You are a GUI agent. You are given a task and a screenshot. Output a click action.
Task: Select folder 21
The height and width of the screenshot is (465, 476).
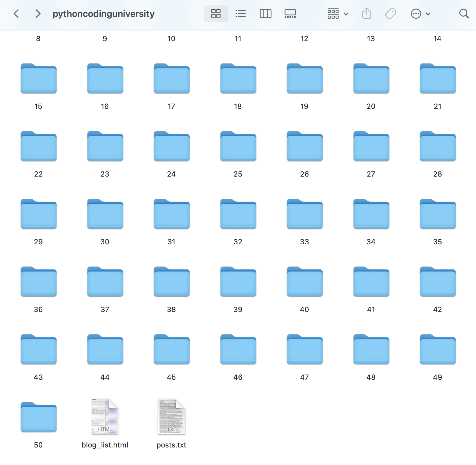click(438, 78)
